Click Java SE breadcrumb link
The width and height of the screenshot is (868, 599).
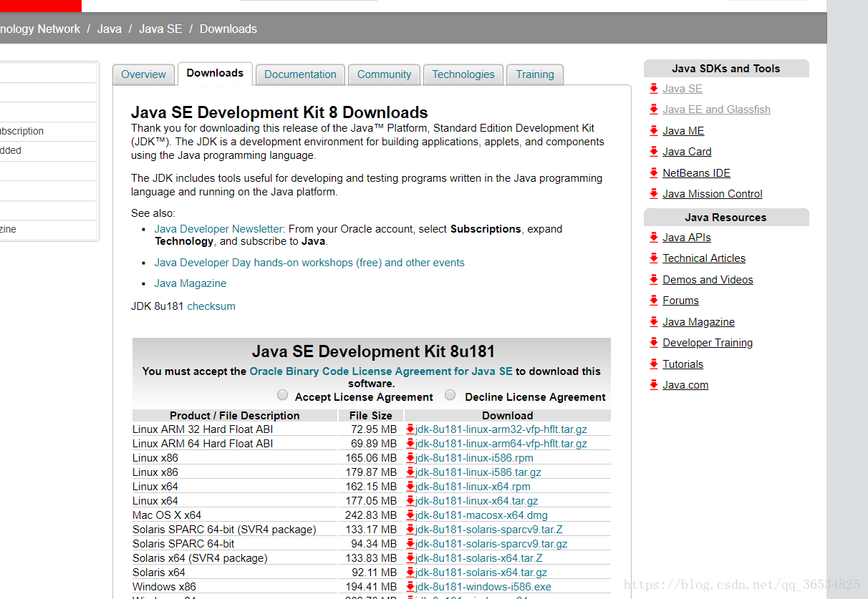[160, 29]
